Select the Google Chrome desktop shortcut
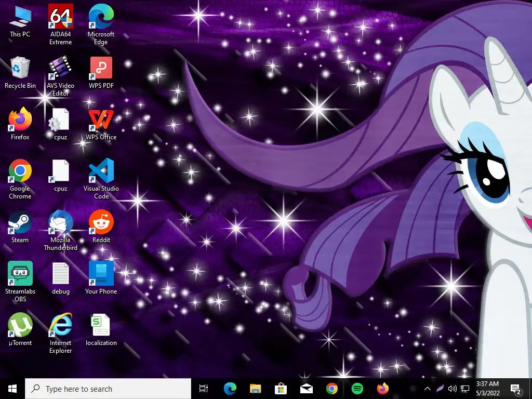The width and height of the screenshot is (532, 399). [x=20, y=179]
